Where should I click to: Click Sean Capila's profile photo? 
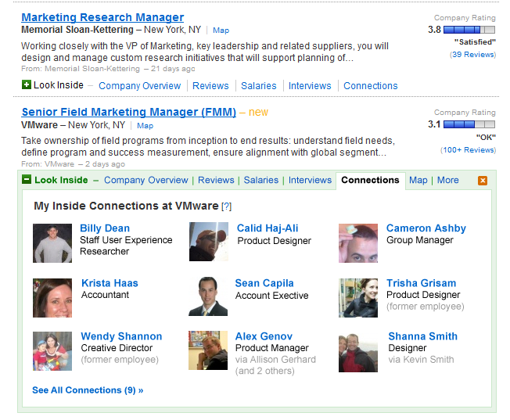[x=208, y=296]
